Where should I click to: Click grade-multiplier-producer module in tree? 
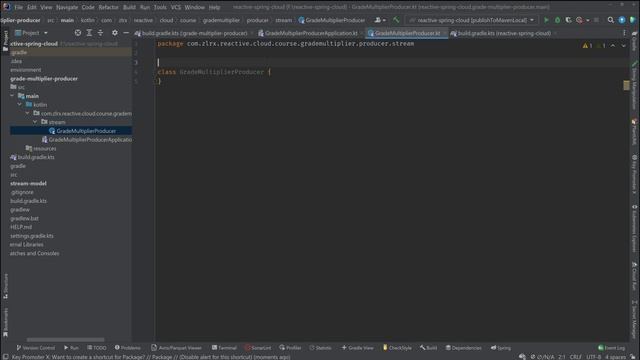pyautogui.click(x=44, y=78)
